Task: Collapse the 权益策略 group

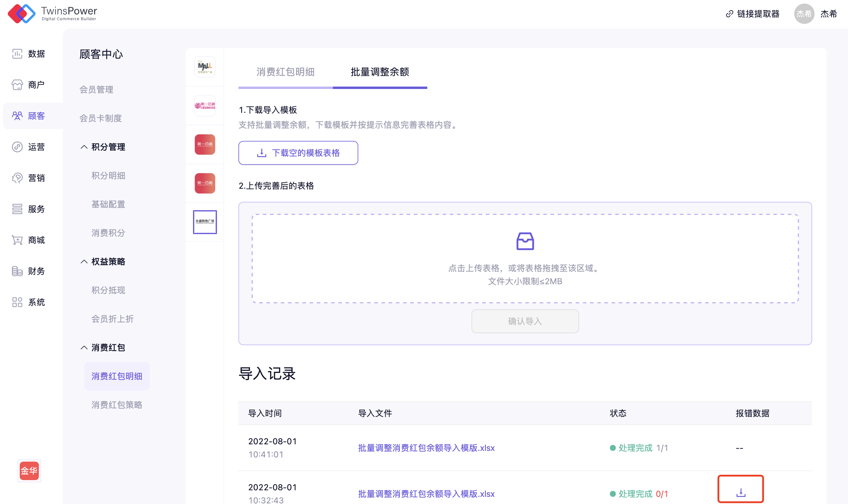Action: (x=84, y=262)
